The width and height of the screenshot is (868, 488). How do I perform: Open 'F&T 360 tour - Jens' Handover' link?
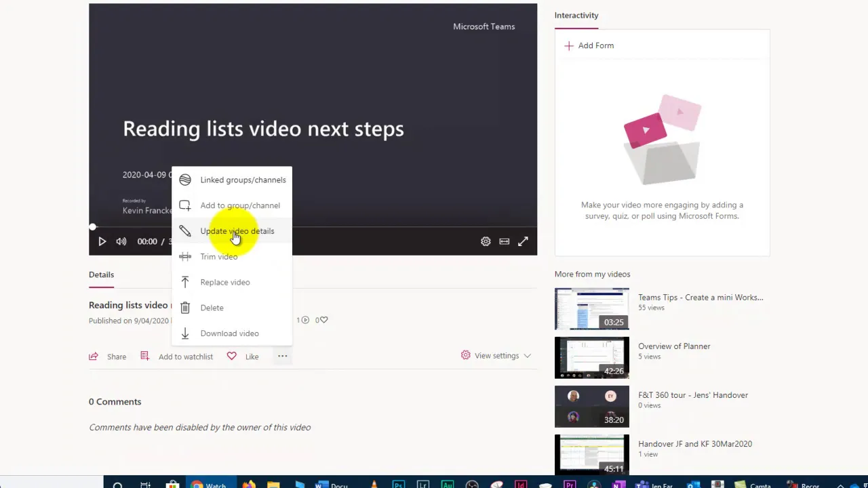693,395
